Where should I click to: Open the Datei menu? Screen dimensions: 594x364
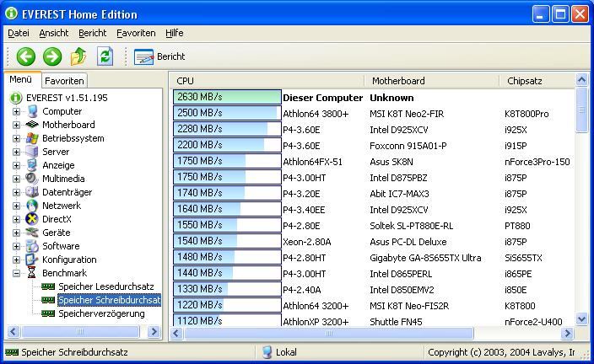pos(19,34)
